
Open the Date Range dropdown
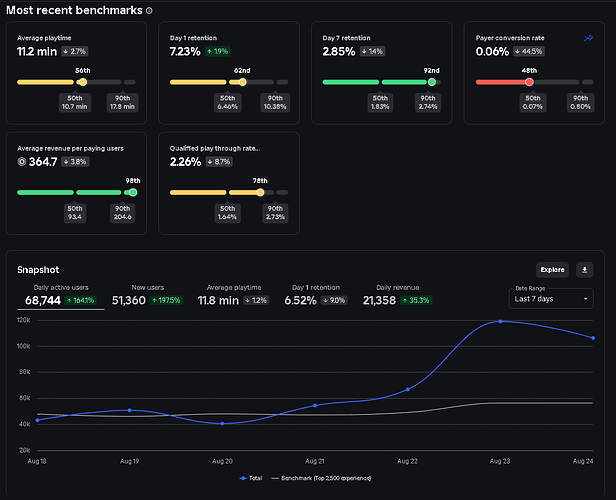[x=551, y=299]
